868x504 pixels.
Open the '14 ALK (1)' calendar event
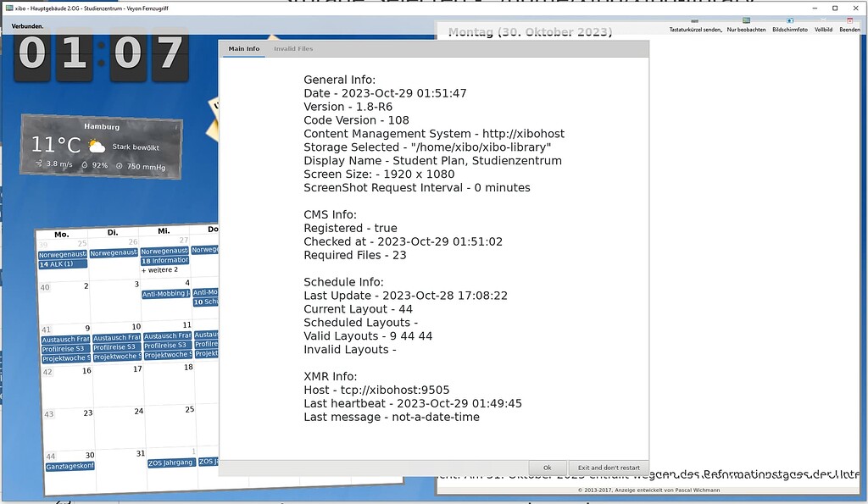pyautogui.click(x=63, y=264)
